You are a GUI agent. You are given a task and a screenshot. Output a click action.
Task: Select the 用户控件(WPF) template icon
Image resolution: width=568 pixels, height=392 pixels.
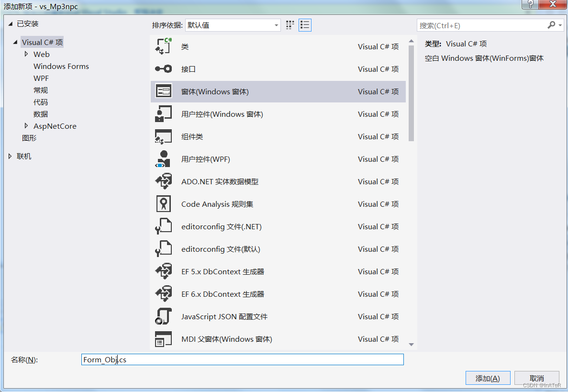164,159
